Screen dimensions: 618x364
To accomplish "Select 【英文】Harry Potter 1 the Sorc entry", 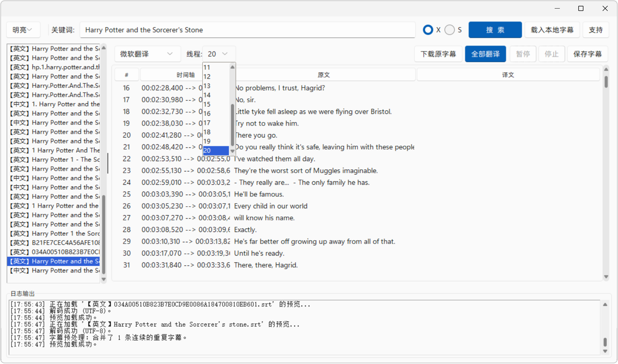I will tap(54, 233).
